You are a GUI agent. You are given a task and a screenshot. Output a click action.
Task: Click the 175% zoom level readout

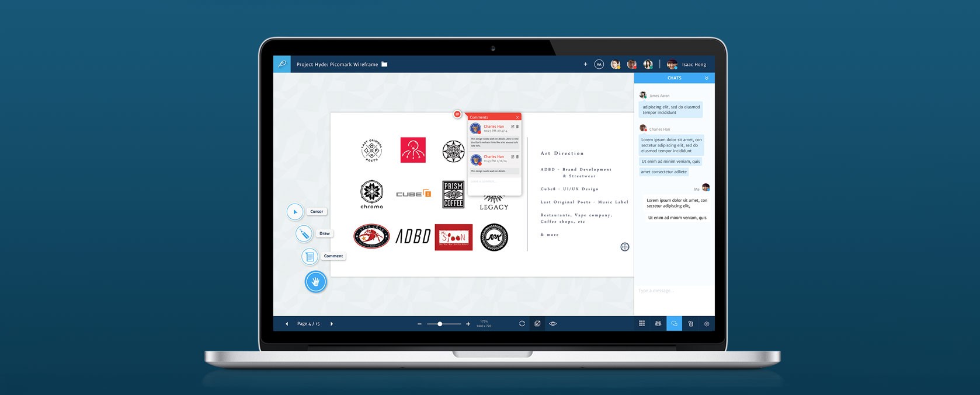(x=484, y=321)
